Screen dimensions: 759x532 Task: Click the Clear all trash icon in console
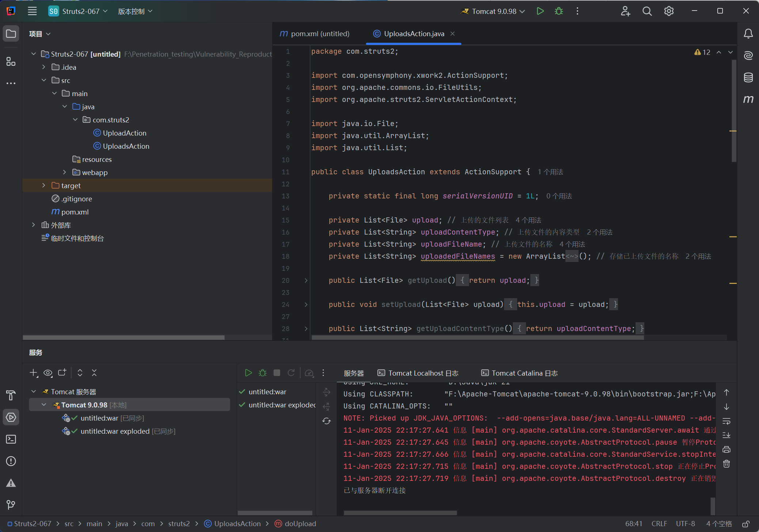(726, 464)
